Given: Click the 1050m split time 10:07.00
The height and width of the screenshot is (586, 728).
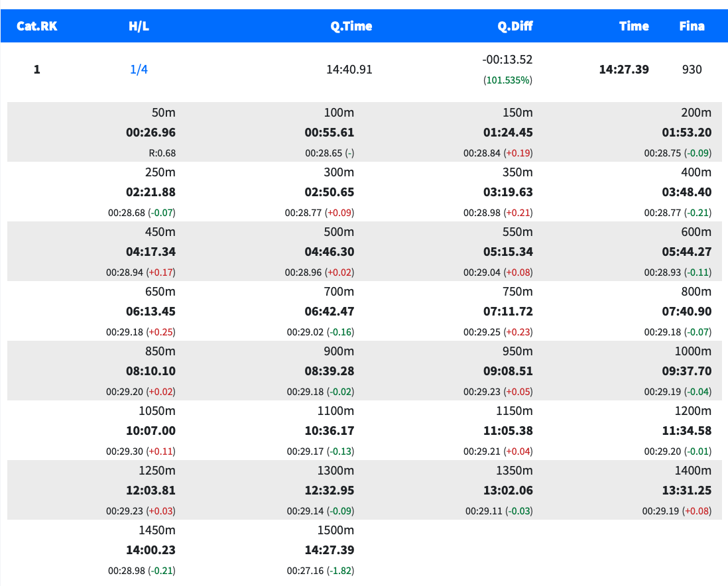Looking at the screenshot, I should (151, 431).
